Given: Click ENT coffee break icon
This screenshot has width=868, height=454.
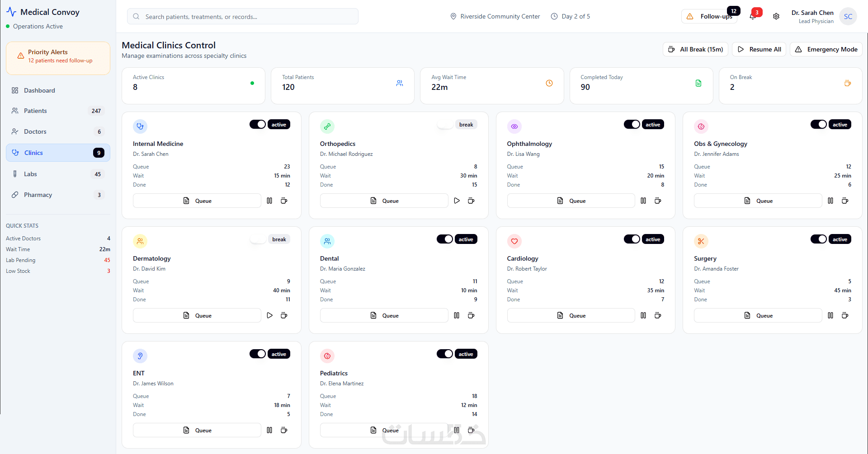Looking at the screenshot, I should tap(284, 430).
